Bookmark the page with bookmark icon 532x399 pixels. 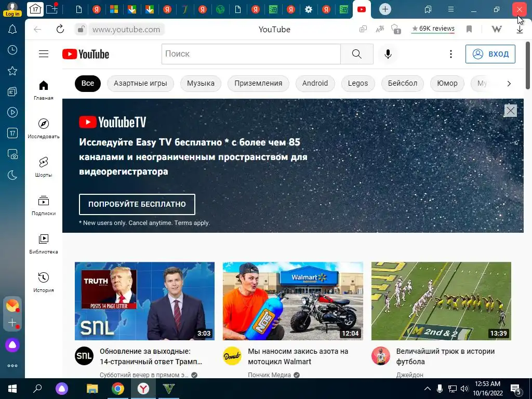pos(469,29)
